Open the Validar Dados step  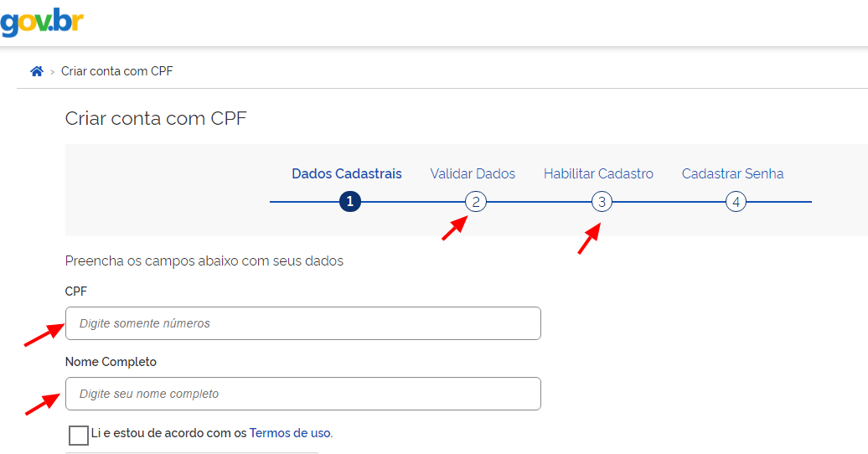[x=473, y=174]
